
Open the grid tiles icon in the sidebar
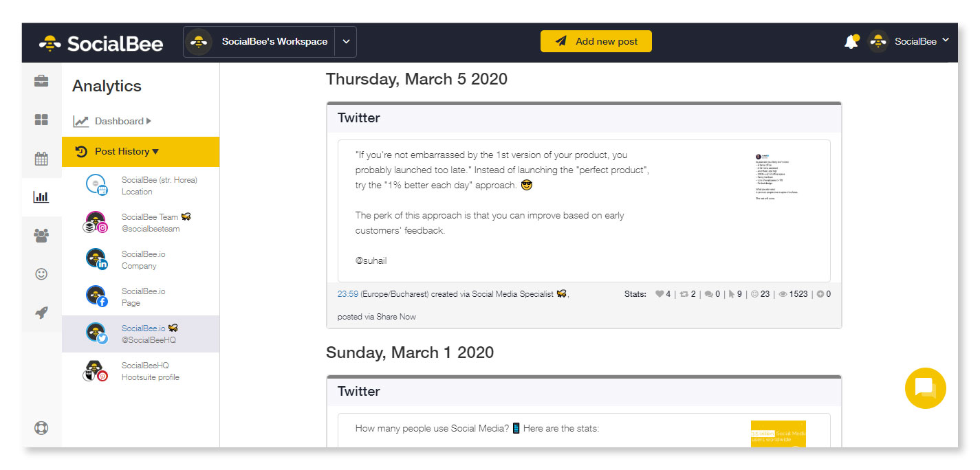click(41, 120)
